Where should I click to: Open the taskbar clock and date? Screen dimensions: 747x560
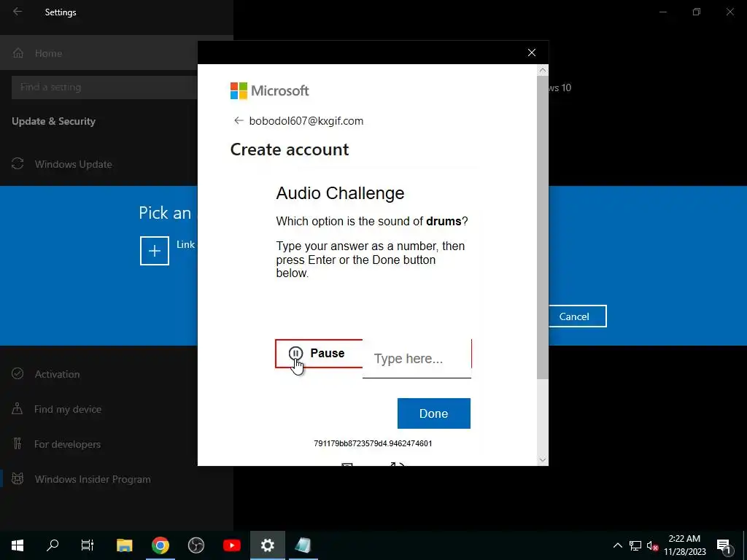tap(684, 545)
